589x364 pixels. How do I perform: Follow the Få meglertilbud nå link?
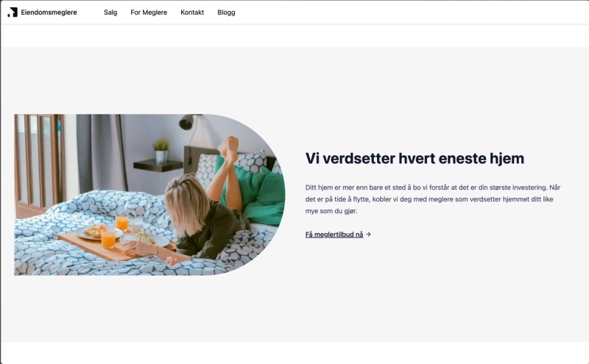point(334,235)
